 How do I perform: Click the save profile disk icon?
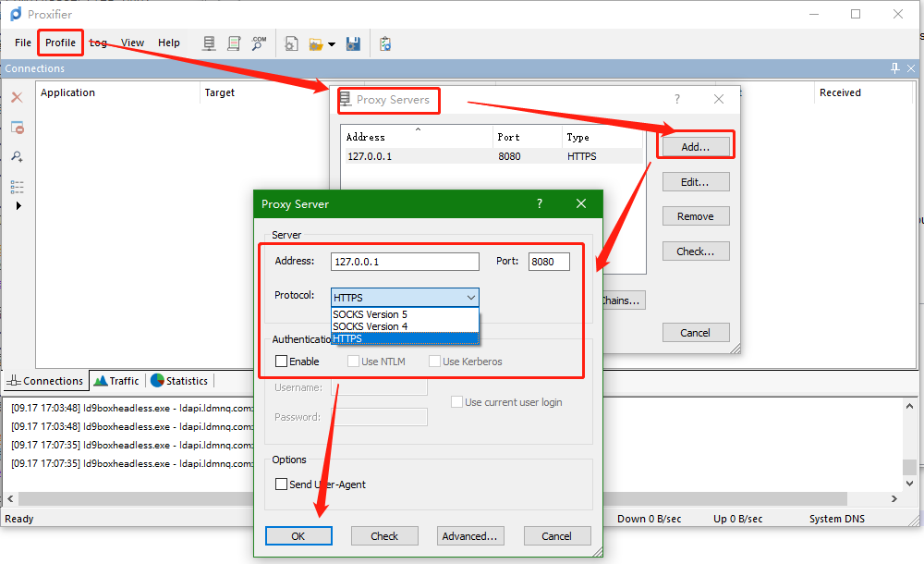pyautogui.click(x=353, y=43)
